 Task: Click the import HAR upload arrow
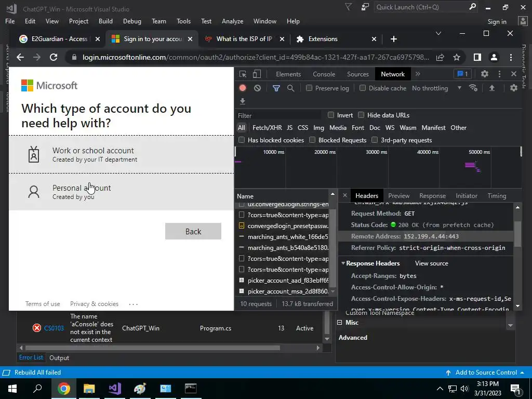point(491,88)
